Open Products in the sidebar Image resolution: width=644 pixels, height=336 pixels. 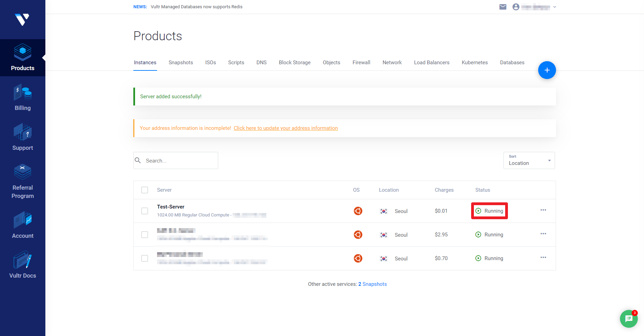(x=23, y=58)
